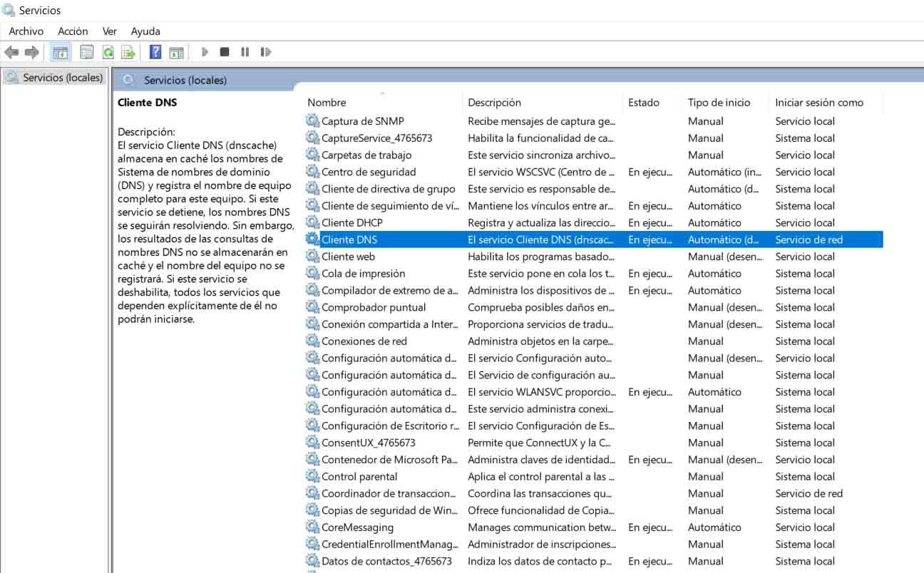Click the gear icon beside Comprobador puntual
This screenshot has width=924, height=573.
(x=312, y=307)
